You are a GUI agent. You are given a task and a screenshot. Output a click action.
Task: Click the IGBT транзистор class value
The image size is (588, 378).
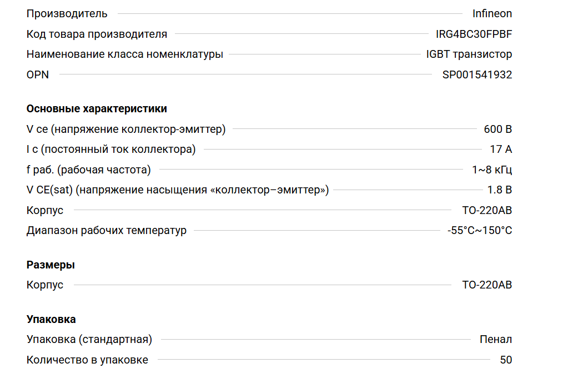coord(469,54)
